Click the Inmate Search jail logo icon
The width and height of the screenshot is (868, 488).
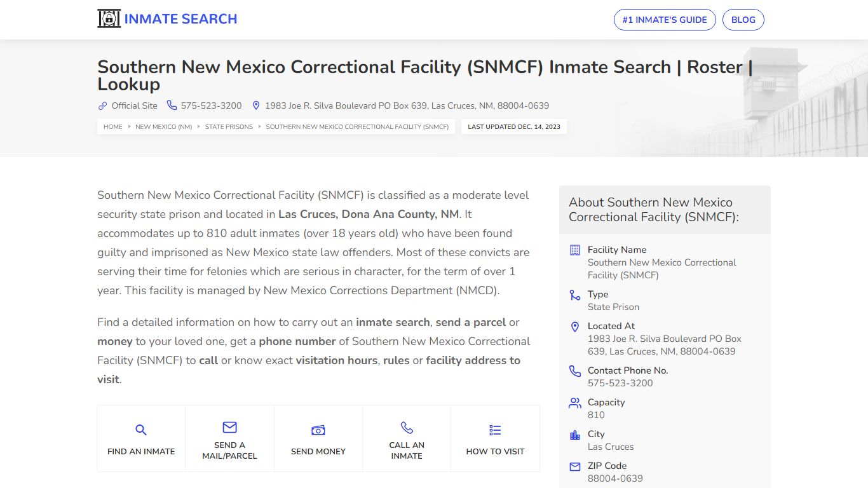[x=109, y=19]
